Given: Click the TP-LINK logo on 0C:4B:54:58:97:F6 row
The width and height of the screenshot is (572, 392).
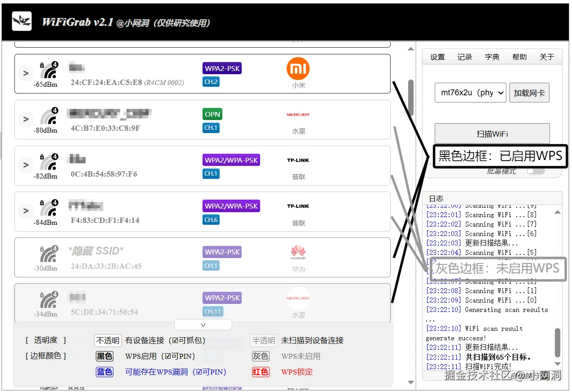Looking at the screenshot, I should pyautogui.click(x=298, y=160).
